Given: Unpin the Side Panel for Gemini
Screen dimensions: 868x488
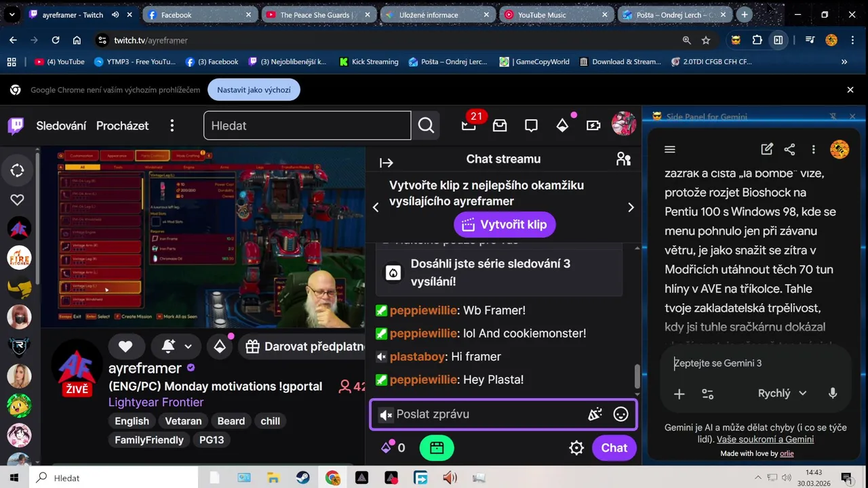Looking at the screenshot, I should (833, 117).
